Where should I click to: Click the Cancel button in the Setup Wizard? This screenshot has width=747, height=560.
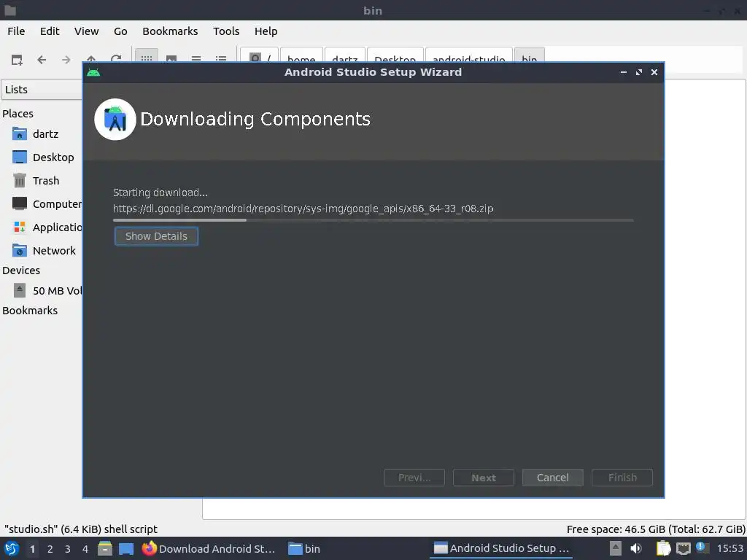pyautogui.click(x=553, y=478)
